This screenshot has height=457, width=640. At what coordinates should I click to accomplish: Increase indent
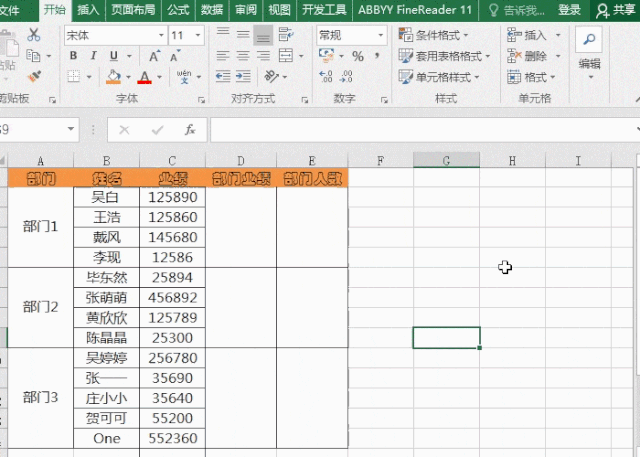tap(243, 76)
